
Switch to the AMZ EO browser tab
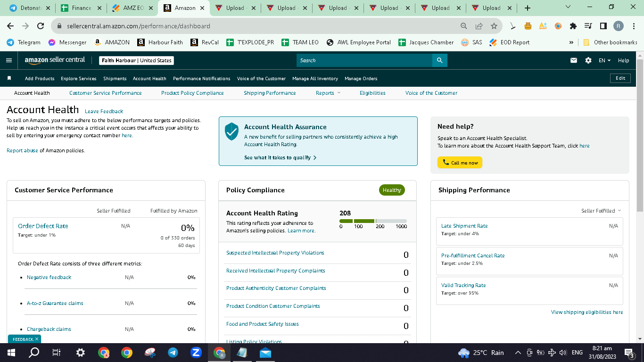(x=132, y=8)
